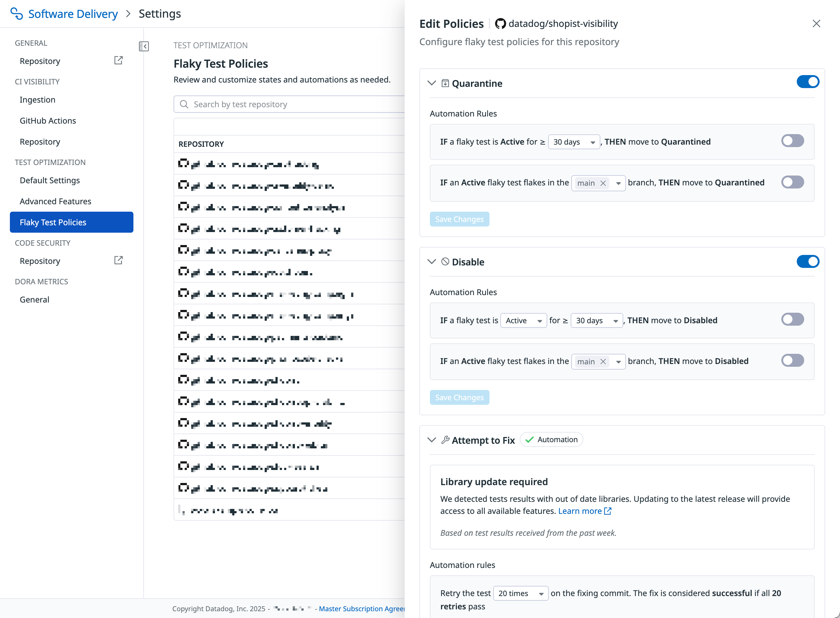The height and width of the screenshot is (618, 840).
Task: Open the Active state dropdown in Disable rule
Action: click(x=524, y=320)
